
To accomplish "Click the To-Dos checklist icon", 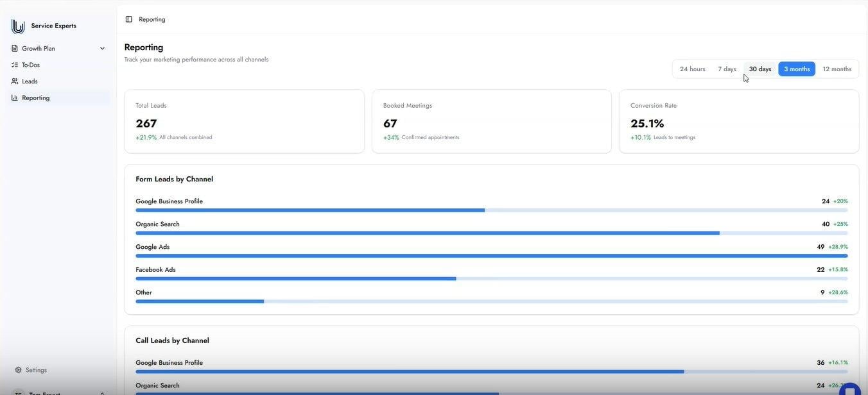I will coord(15,65).
